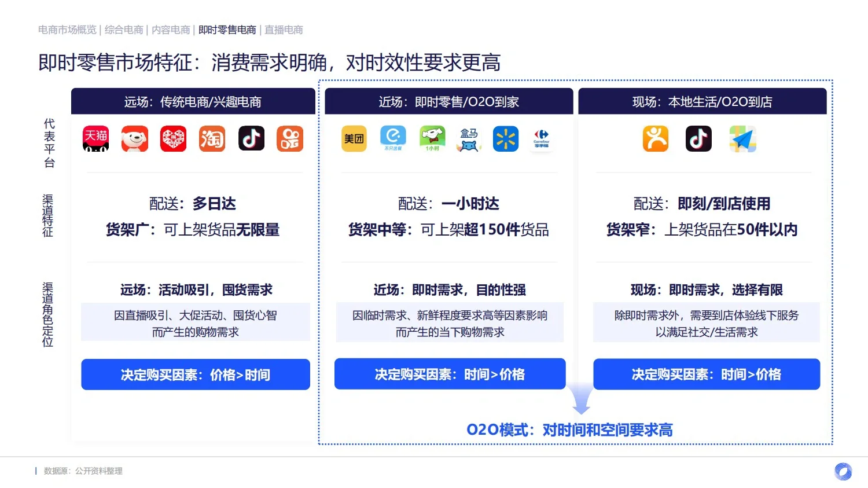
Task: Click the 近场：即时零售/O2O到家 header banner
Action: click(448, 101)
